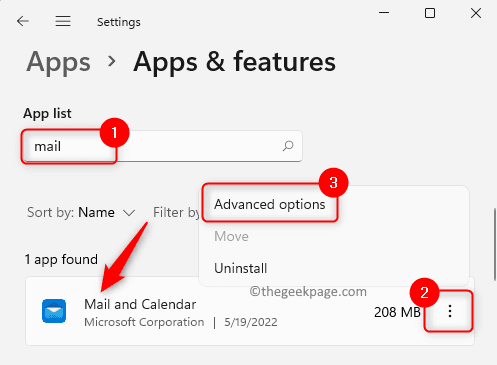The height and width of the screenshot is (365, 497).
Task: Click the 208 MB size value
Action: 397,312
